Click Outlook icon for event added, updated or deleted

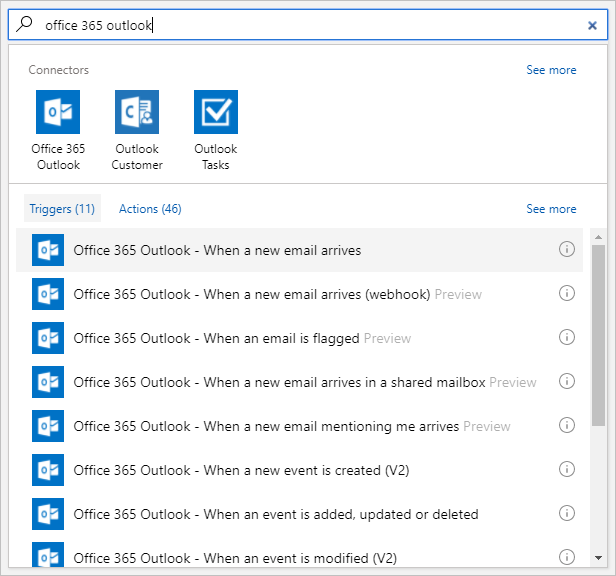pos(48,514)
